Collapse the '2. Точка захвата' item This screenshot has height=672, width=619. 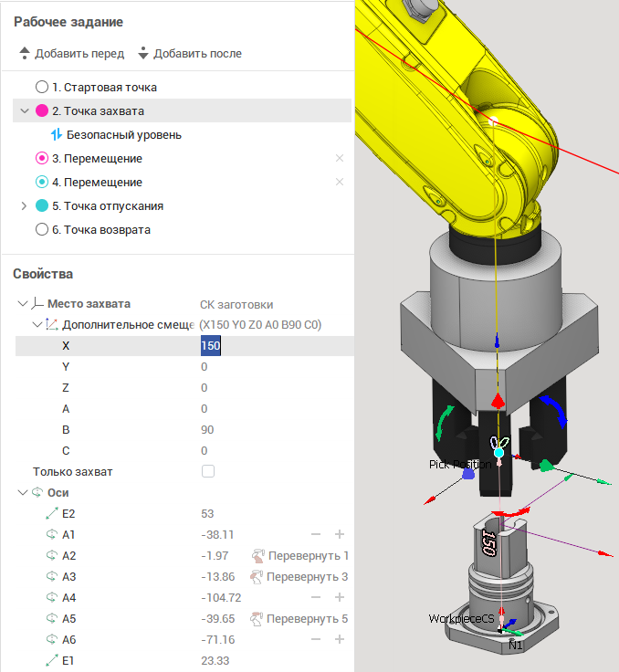(x=25, y=111)
